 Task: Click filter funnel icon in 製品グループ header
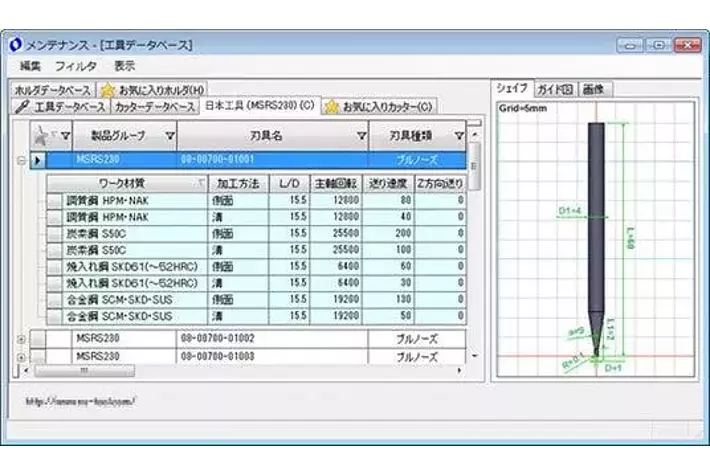169,135
